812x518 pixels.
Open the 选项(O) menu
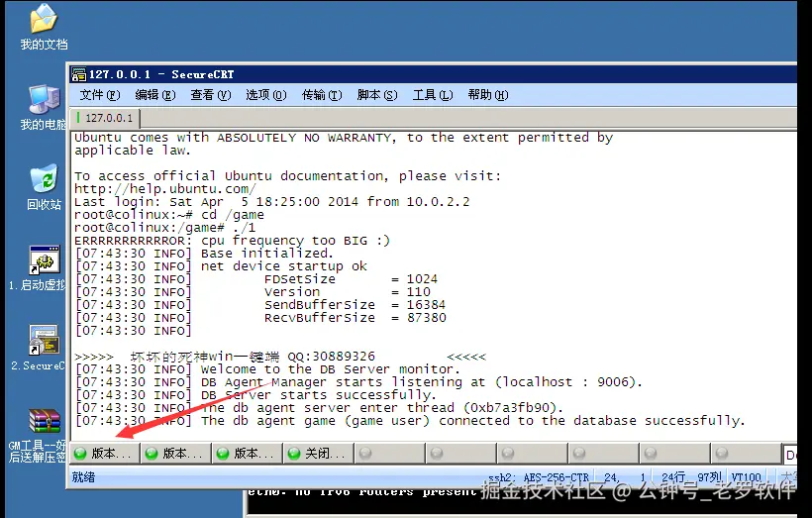click(x=266, y=95)
